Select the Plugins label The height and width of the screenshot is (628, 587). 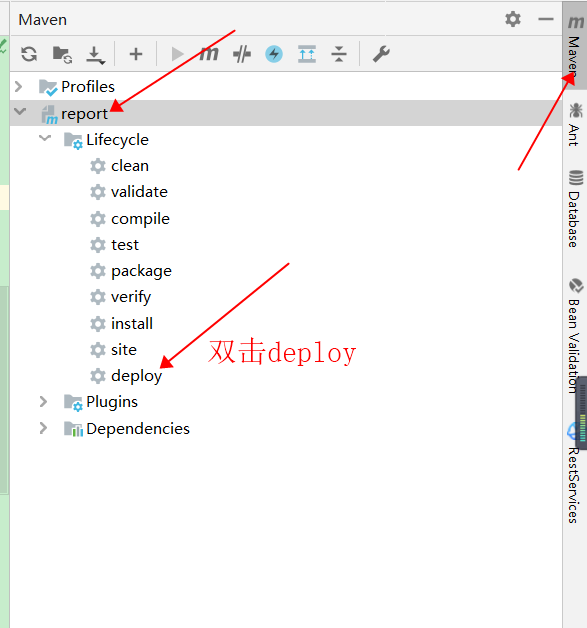pos(112,403)
